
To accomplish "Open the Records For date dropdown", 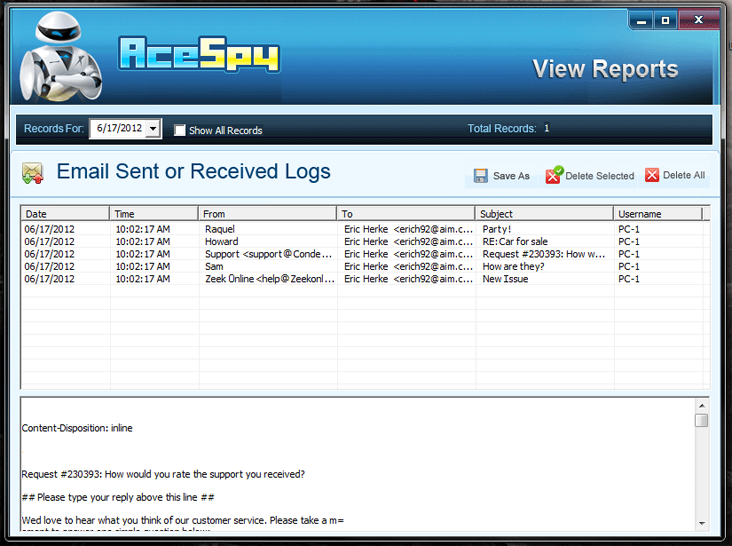I will point(152,129).
